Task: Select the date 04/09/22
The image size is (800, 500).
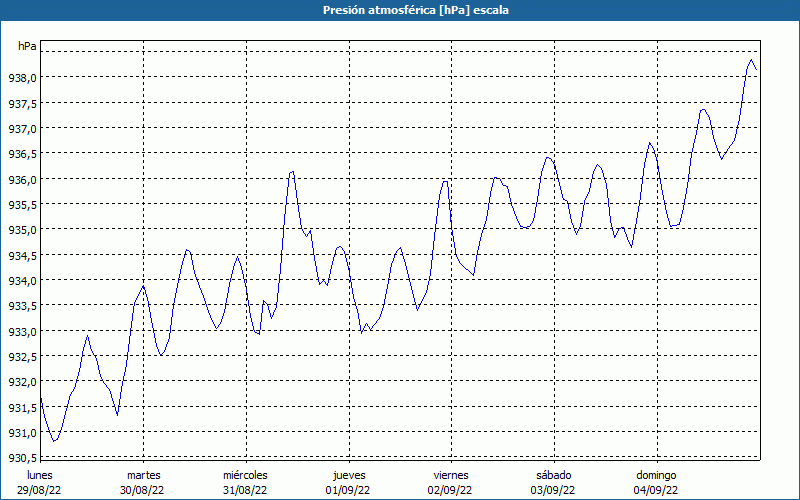Action: (x=656, y=490)
